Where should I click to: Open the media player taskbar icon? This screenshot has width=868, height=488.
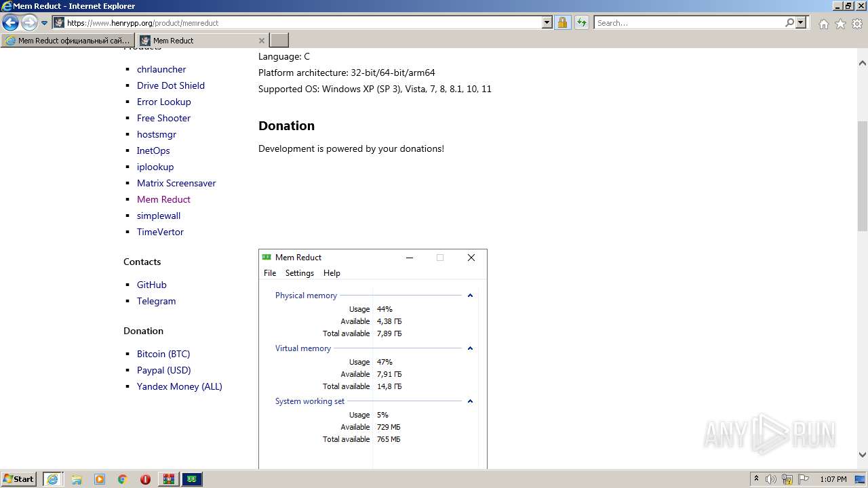click(100, 479)
